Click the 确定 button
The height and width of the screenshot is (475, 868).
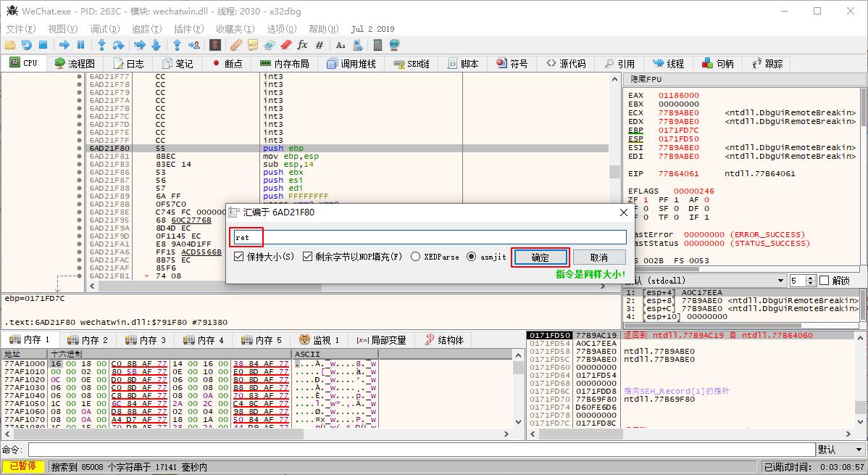click(540, 257)
